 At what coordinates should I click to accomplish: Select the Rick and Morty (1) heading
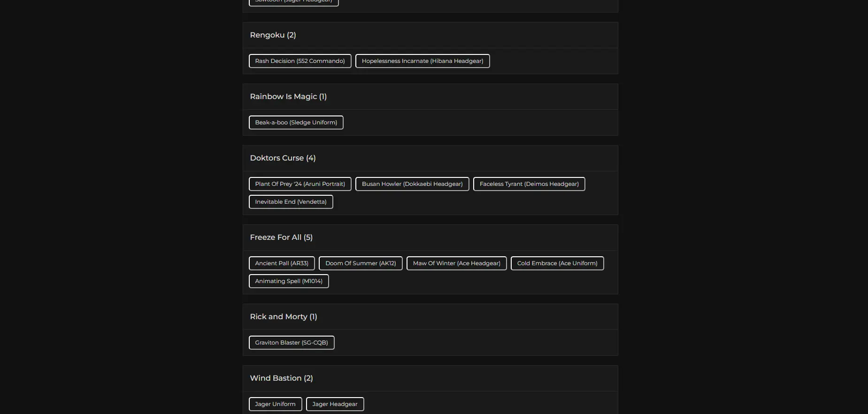[284, 317]
